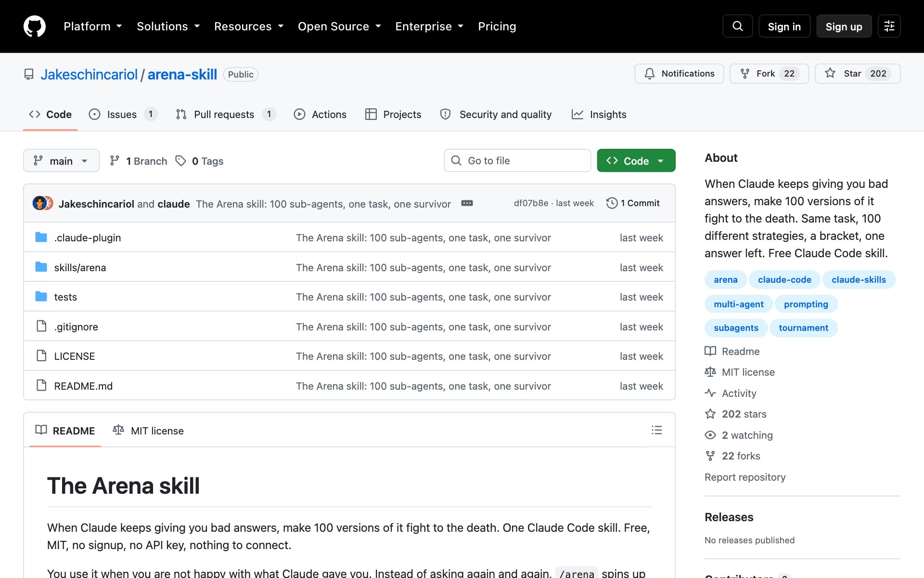Click the Sign up button
924x578 pixels.
point(844,26)
